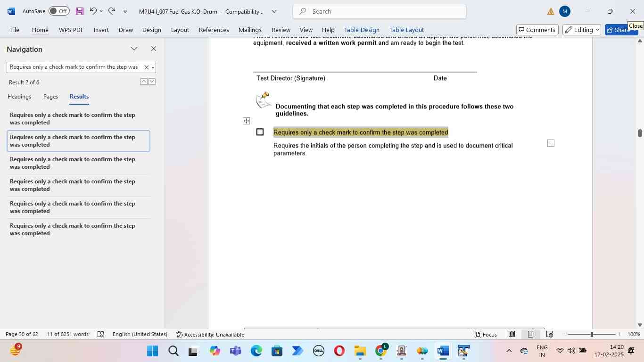The image size is (644, 362).
Task: Click Accessibility: Unavailable status
Action: click(210, 334)
